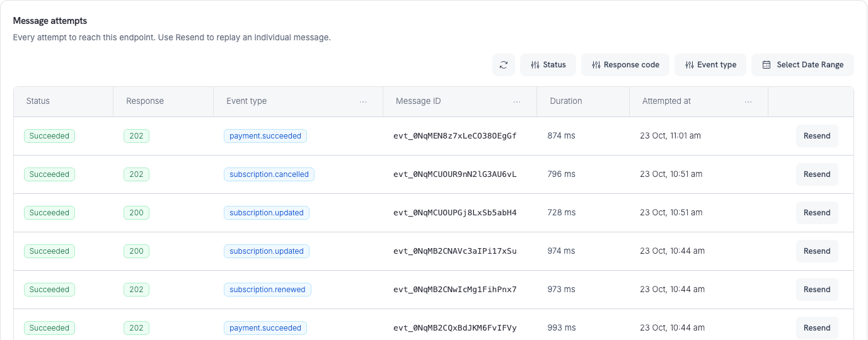Click 202 response badge in 874 ms row
This screenshot has height=340, width=868.
(x=136, y=136)
